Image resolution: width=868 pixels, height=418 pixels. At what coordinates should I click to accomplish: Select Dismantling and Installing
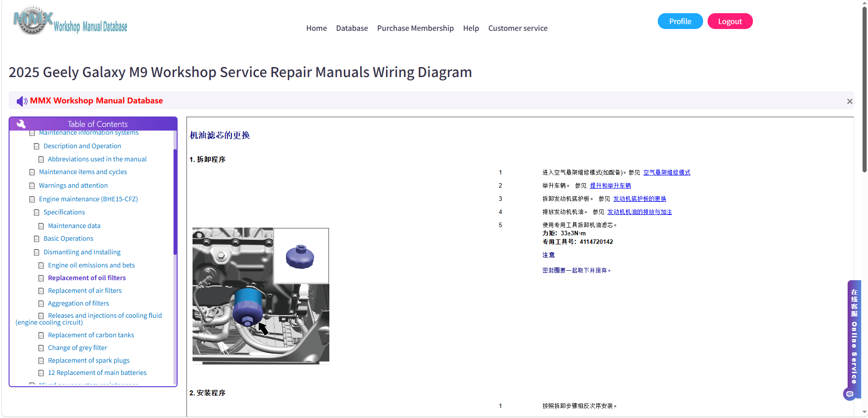(x=82, y=252)
